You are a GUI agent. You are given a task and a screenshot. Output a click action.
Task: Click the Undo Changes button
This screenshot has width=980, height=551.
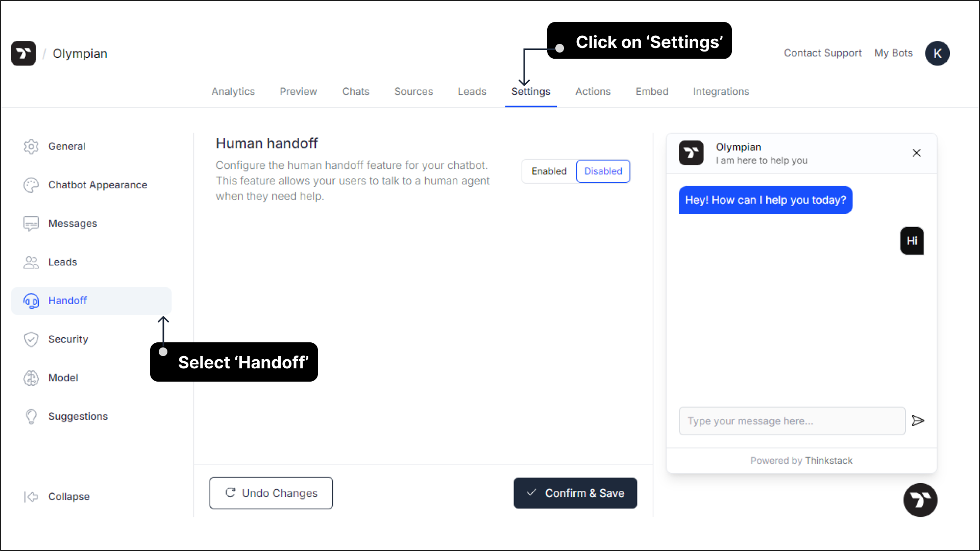(x=271, y=493)
